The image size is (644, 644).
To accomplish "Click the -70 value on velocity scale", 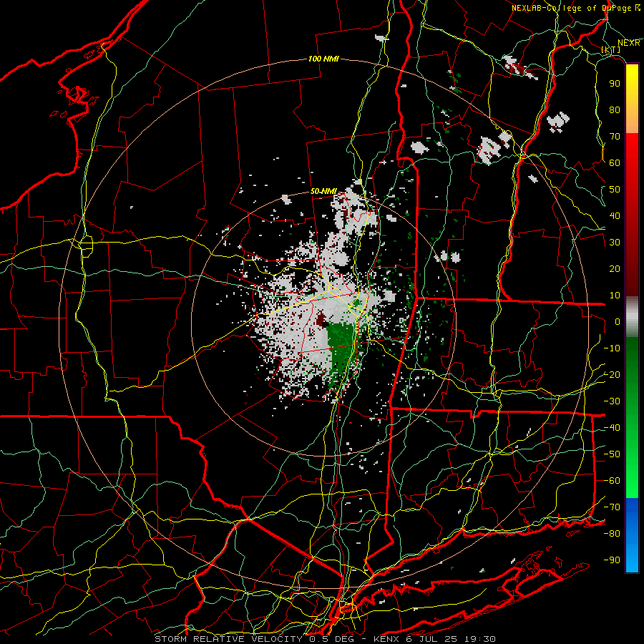I will (x=612, y=507).
